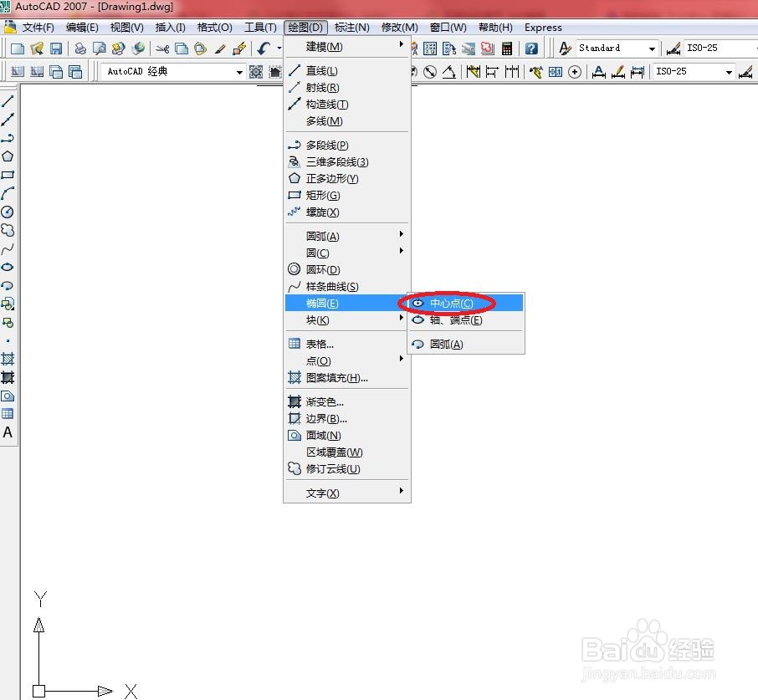Expand the 点(O) submenu
758x700 pixels.
coord(347,360)
